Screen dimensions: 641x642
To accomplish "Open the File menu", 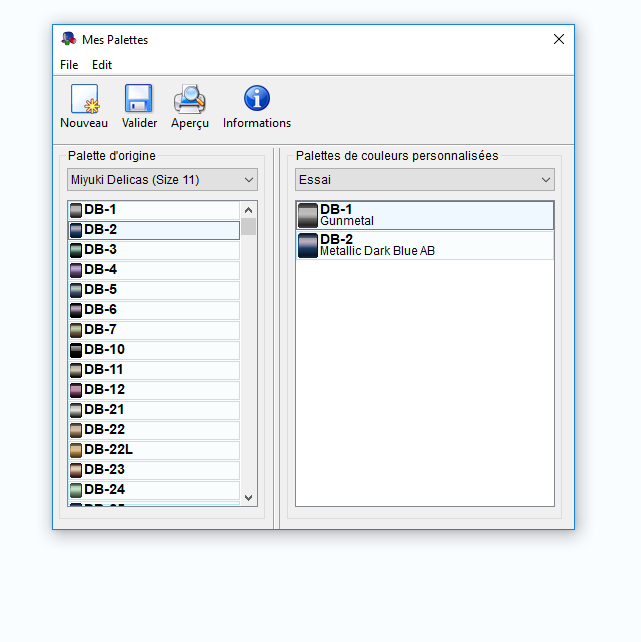I will point(69,65).
